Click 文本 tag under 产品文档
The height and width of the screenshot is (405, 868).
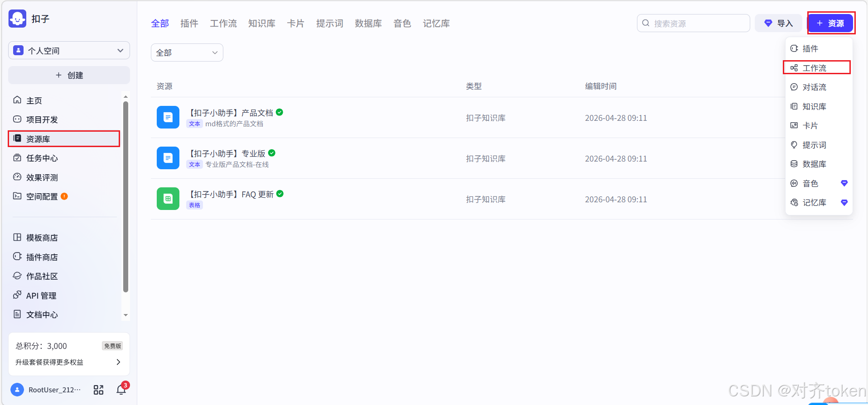(194, 124)
